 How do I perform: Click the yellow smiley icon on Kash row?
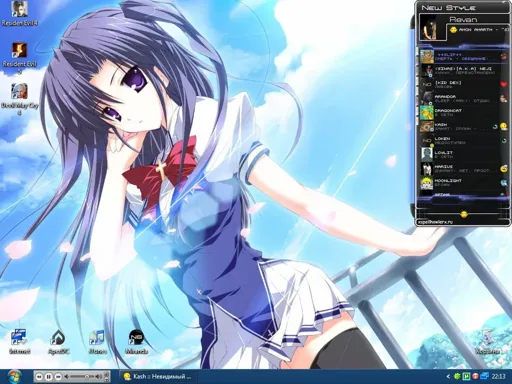point(504,126)
